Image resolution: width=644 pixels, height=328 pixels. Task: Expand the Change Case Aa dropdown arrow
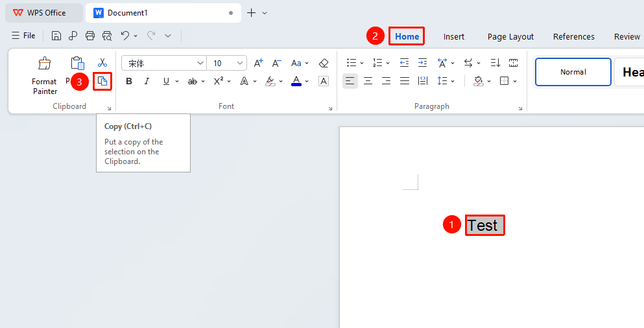click(307, 64)
